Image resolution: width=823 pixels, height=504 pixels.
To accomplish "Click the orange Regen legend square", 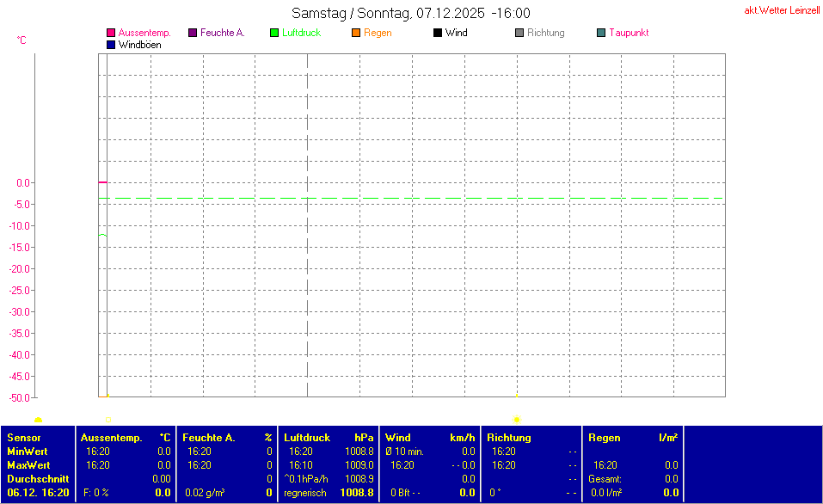I will click(356, 33).
